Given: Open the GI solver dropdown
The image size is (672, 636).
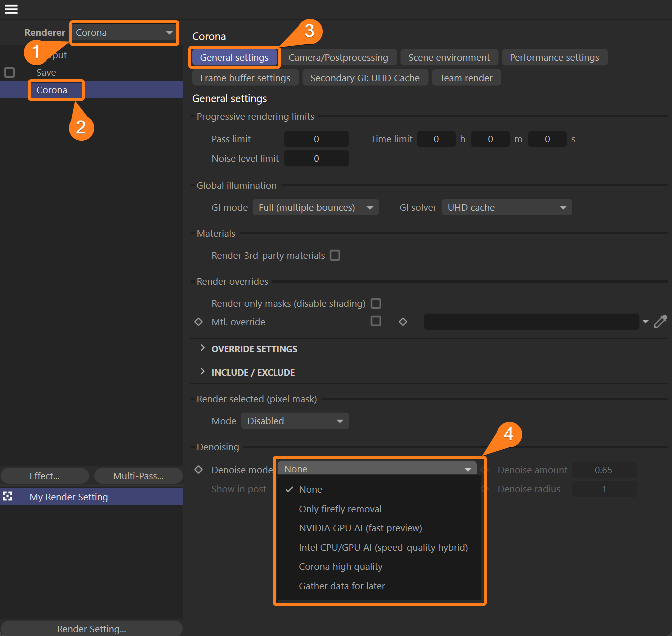Looking at the screenshot, I should click(x=506, y=207).
